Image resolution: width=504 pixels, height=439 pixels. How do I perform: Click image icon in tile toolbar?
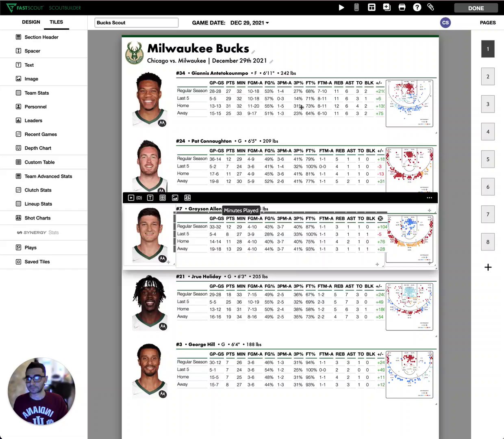click(175, 198)
